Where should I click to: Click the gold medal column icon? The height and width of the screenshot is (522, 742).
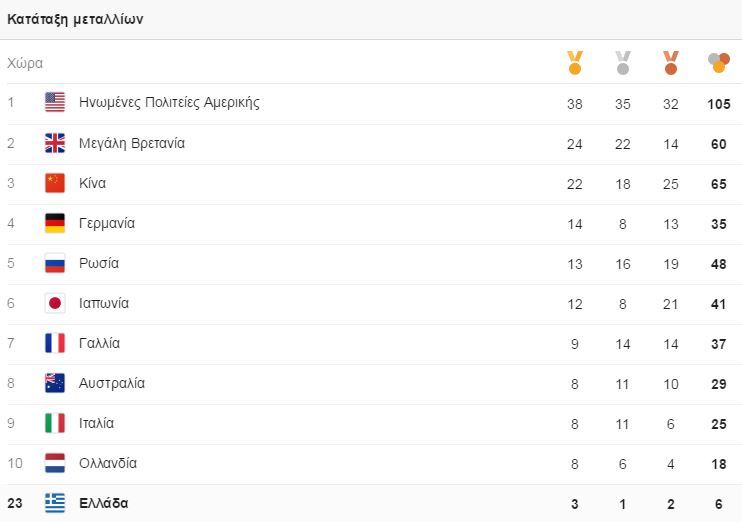[574, 63]
